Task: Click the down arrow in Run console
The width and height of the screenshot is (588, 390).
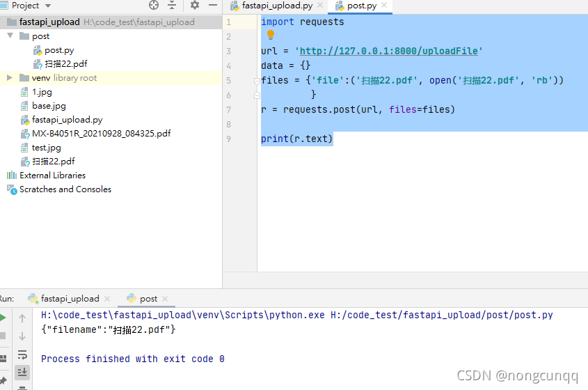Action: [x=22, y=336]
